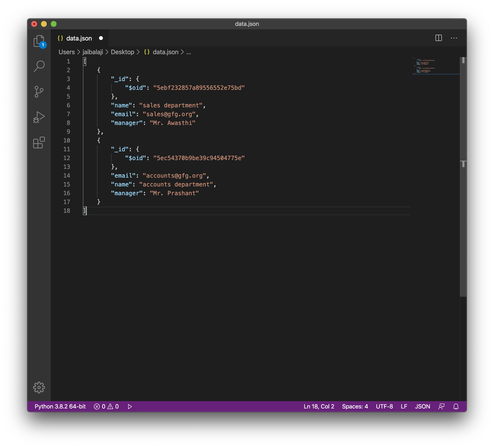Change the Spaces: 4 indentation setting
494x448 pixels.
click(355, 407)
